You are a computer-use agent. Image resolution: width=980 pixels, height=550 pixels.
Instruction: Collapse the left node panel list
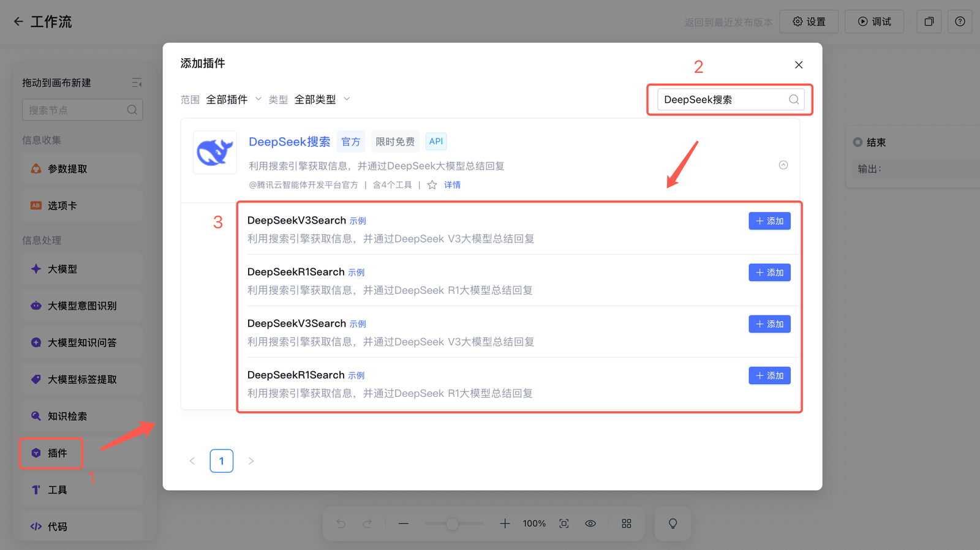(137, 83)
